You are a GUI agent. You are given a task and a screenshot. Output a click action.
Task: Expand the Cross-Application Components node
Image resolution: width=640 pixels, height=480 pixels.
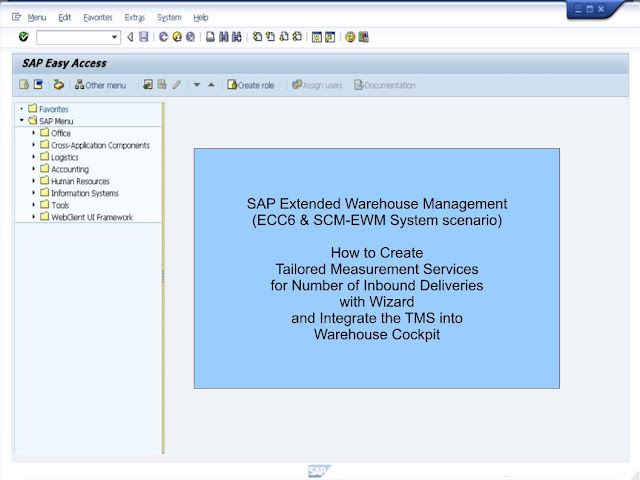tap(33, 144)
